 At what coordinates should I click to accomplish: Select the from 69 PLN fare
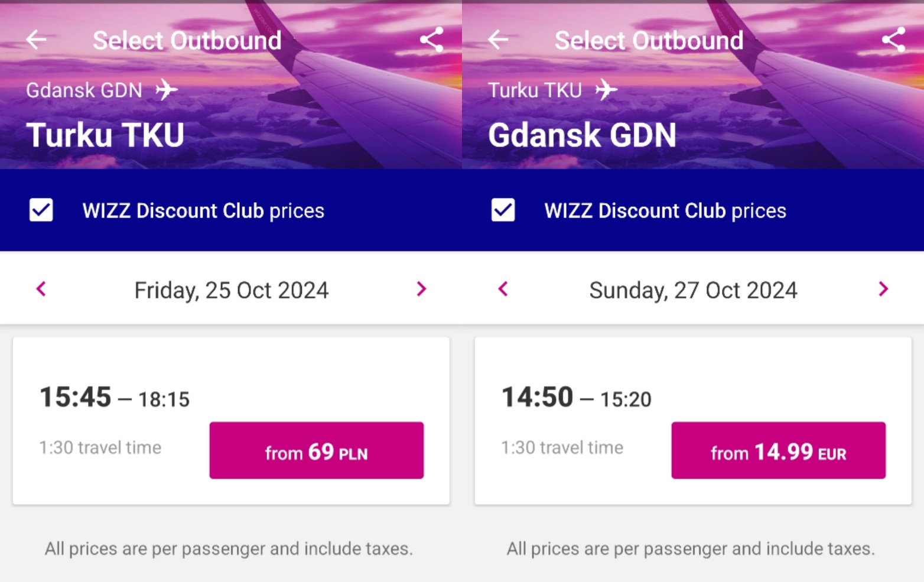[317, 450]
